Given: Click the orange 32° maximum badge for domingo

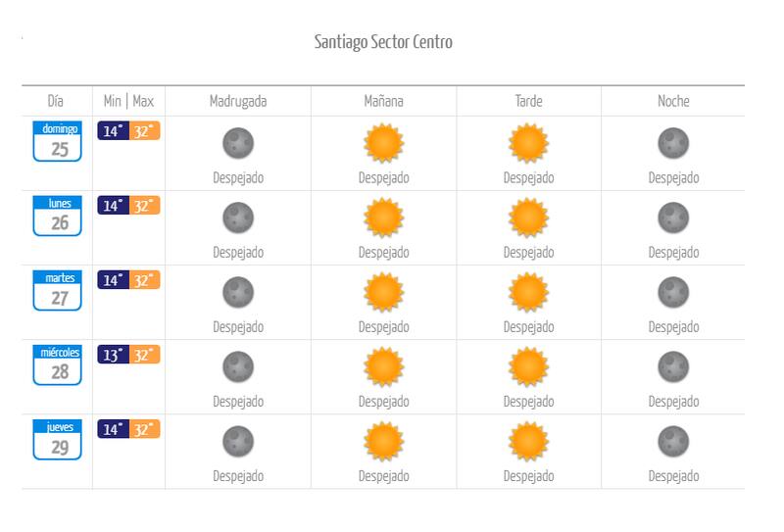Looking at the screenshot, I should [x=144, y=131].
